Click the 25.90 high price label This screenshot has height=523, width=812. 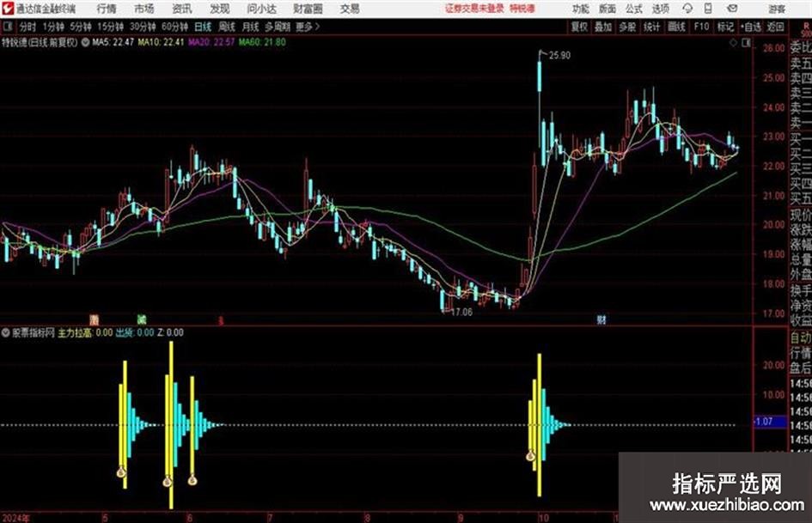pos(559,56)
